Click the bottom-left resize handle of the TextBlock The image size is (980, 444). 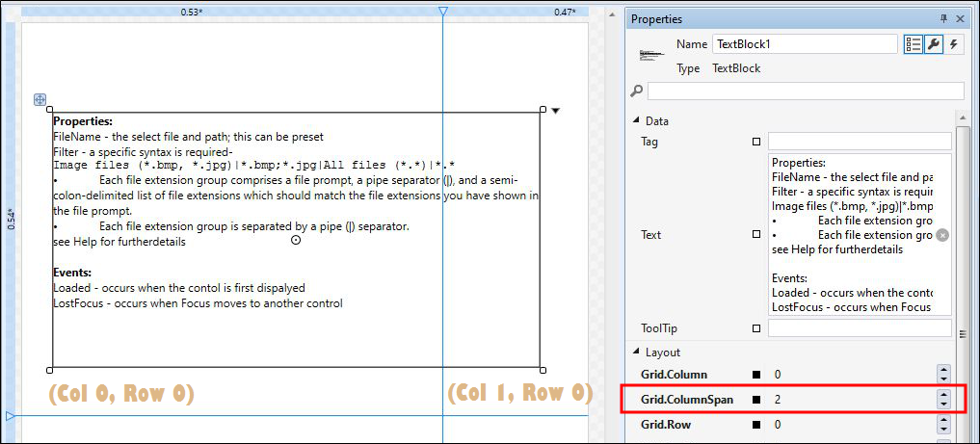click(x=50, y=370)
